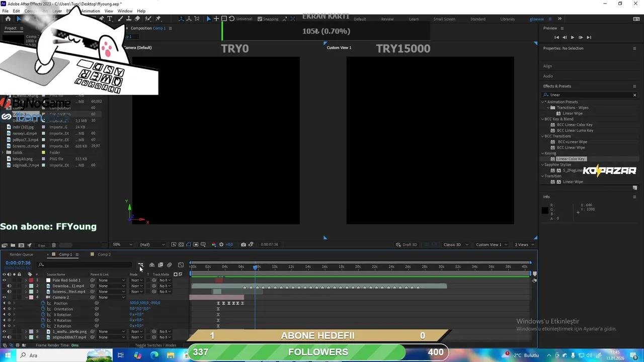
Task: Hide the zdgmodl0rk77.mp4 layer video
Action: click(x=4, y=337)
